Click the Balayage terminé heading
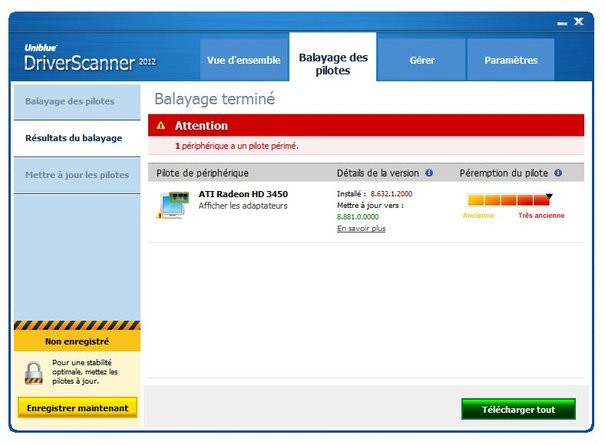Viewport: 605px width, 445px height. 215,99
